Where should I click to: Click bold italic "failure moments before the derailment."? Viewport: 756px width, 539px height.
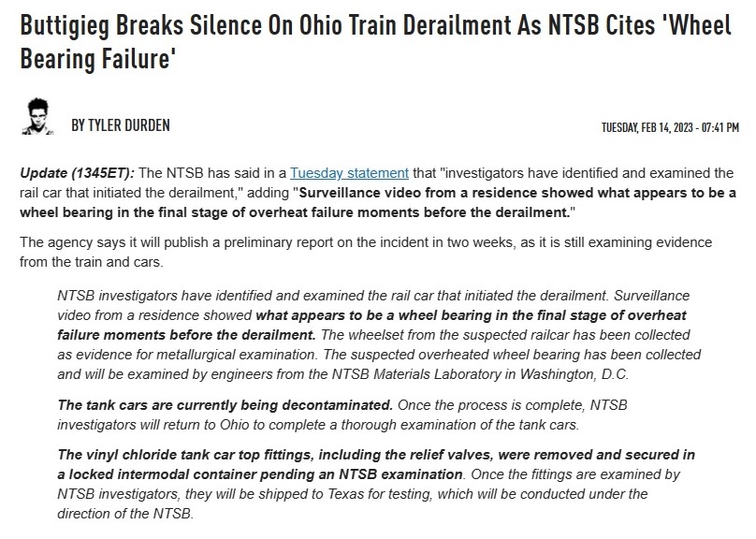(x=186, y=335)
